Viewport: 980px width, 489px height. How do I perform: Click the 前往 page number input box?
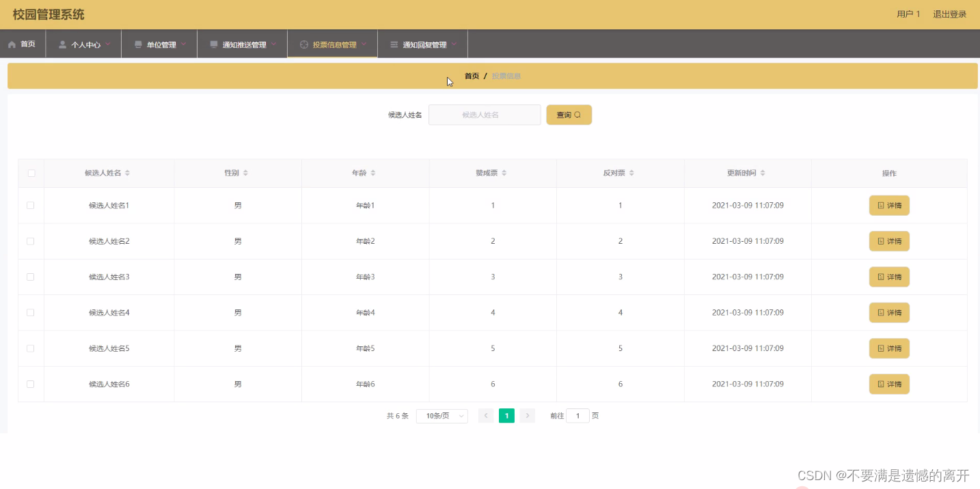[577, 416]
